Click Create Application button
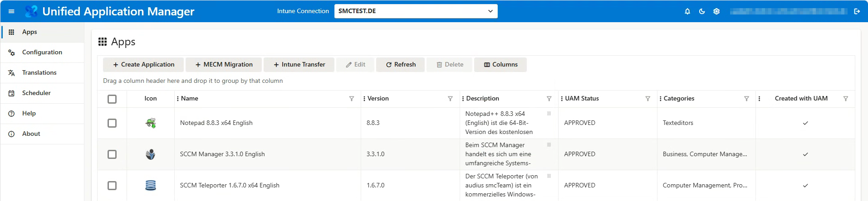This screenshot has height=201, width=868. pyautogui.click(x=143, y=65)
